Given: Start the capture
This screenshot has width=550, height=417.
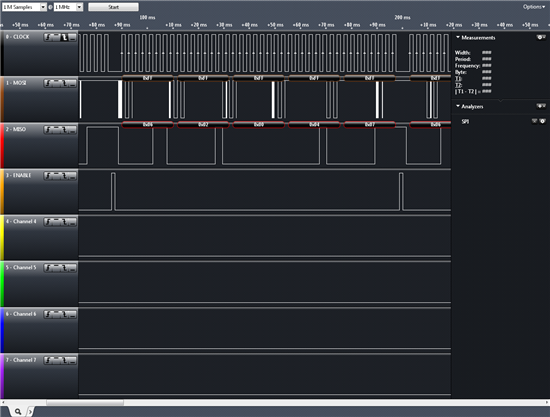Looking at the screenshot, I should [x=113, y=7].
